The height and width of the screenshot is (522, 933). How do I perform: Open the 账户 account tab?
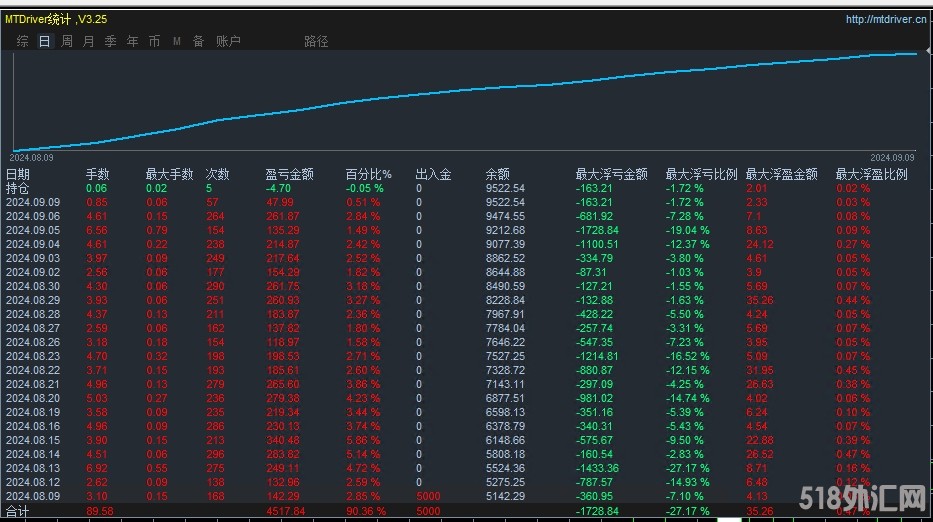228,41
